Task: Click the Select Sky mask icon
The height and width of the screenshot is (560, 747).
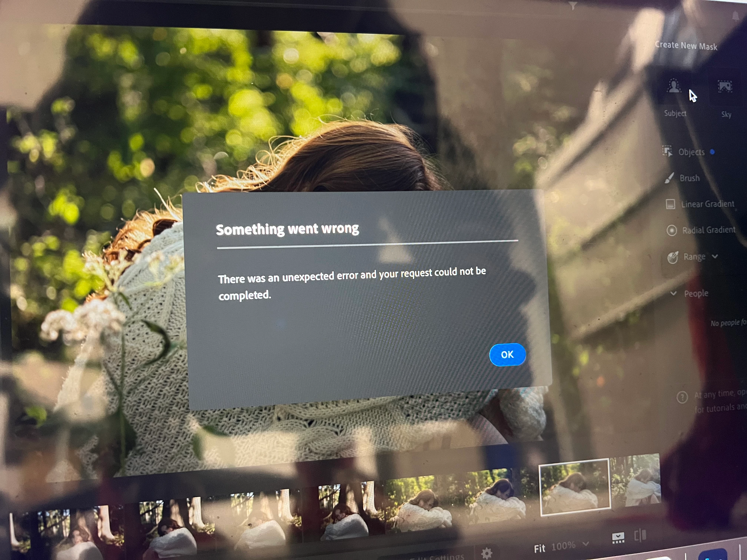Action: [x=725, y=87]
